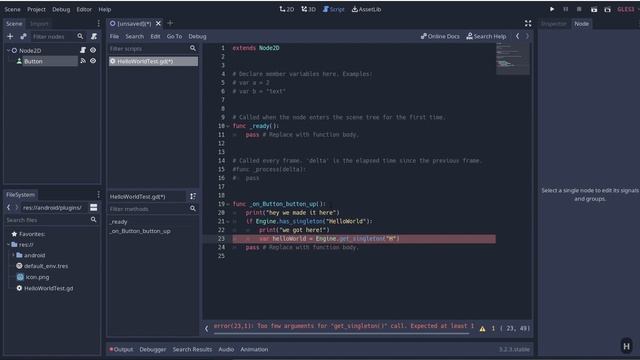The width and height of the screenshot is (640, 360).
Task: Click search icon in Filter nodes field
Action: (x=80, y=36)
